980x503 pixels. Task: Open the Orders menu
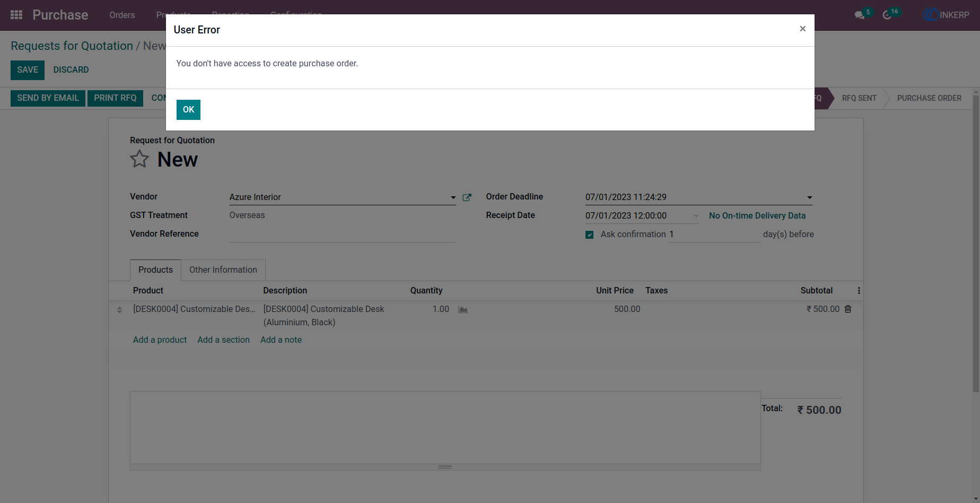[122, 15]
